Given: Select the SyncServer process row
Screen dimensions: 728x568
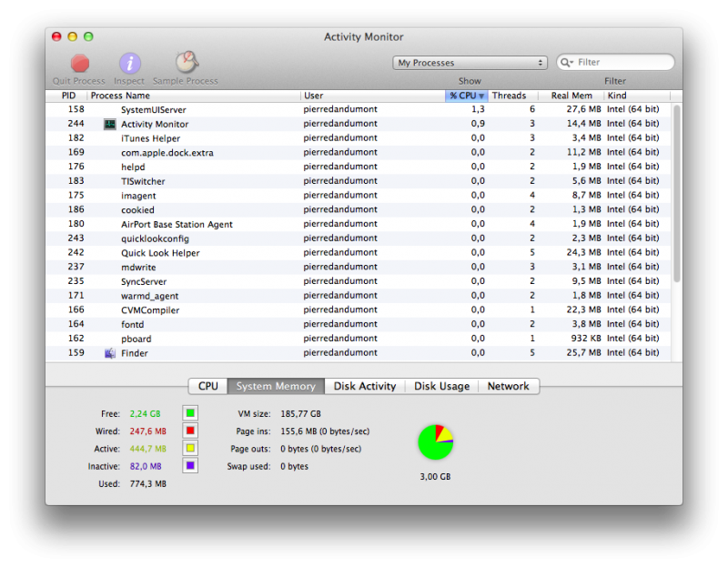Looking at the screenshot, I should pyautogui.click(x=359, y=281).
